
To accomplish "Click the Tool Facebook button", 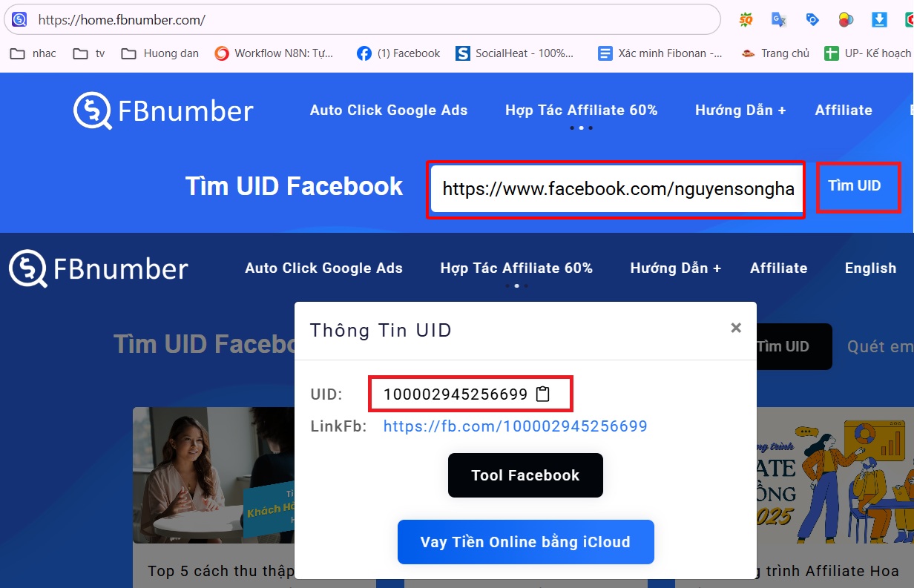I will coord(525,475).
